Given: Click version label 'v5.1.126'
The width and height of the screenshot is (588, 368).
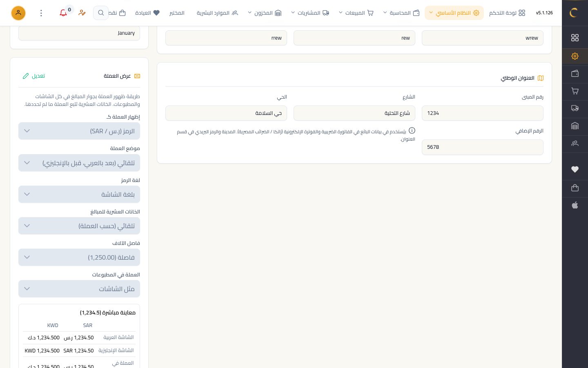Looking at the screenshot, I should (544, 13).
